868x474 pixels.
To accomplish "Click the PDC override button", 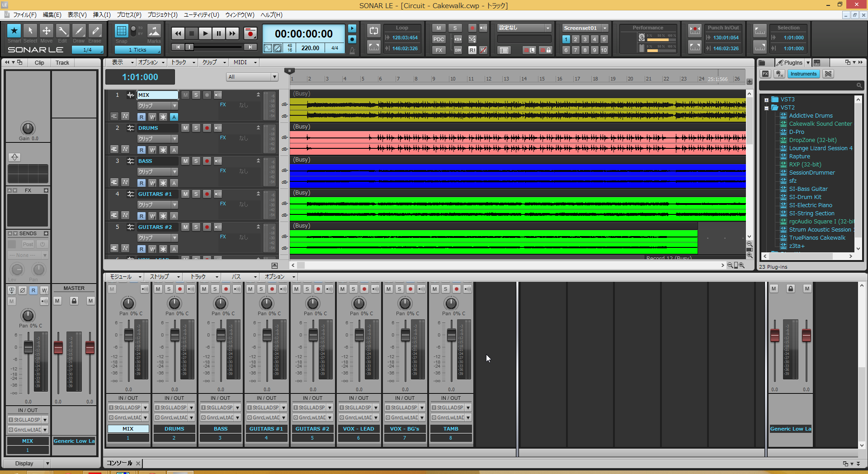I will tap(439, 39).
